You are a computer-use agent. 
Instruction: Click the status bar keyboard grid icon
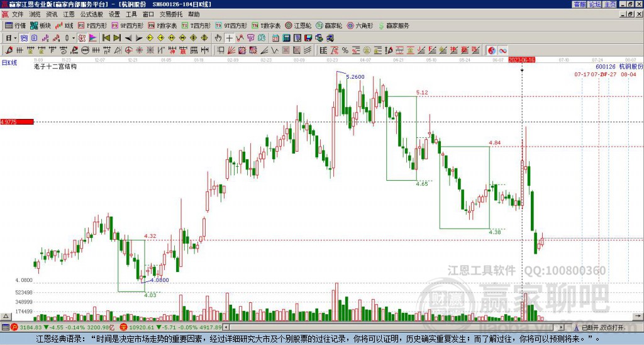pyautogui.click(x=5, y=327)
